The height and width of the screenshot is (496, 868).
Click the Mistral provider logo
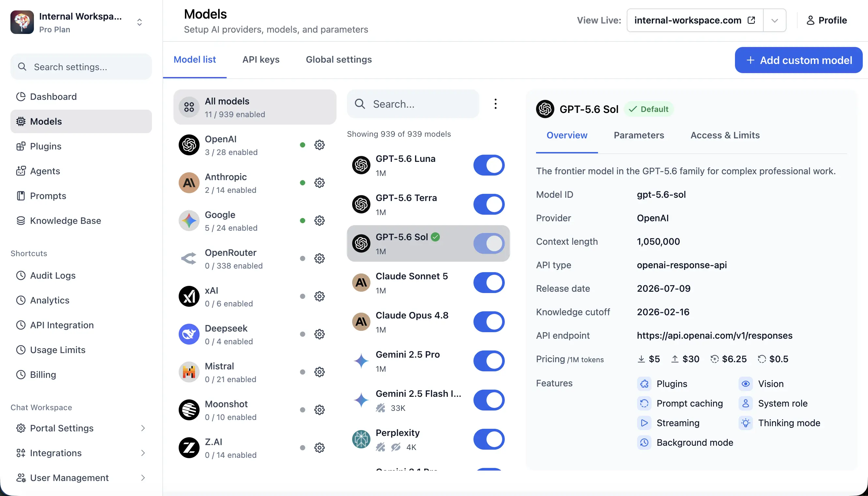pyautogui.click(x=189, y=372)
